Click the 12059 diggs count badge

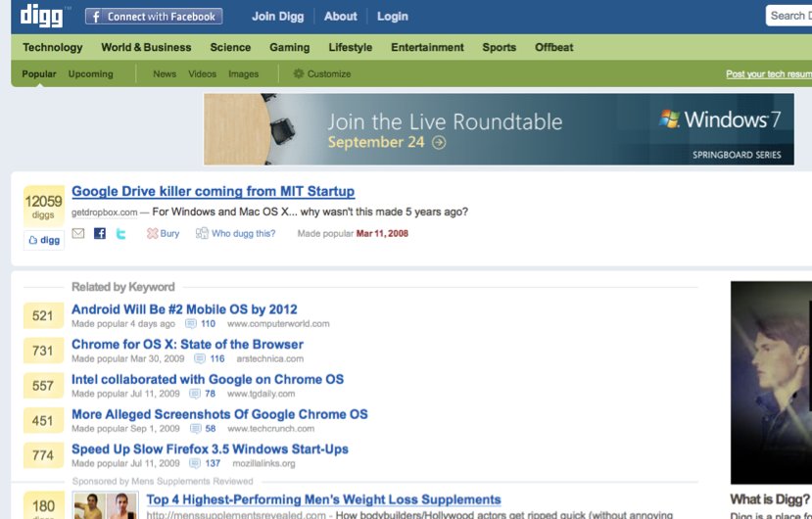43,206
